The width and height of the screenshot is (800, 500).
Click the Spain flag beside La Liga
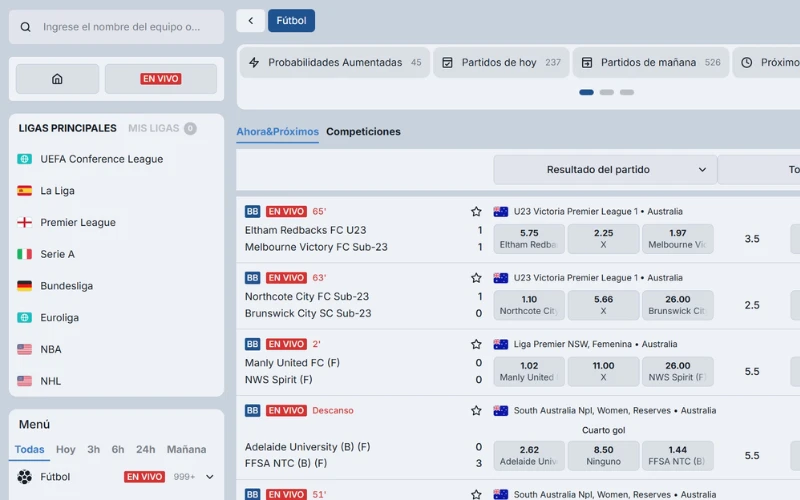pos(24,191)
